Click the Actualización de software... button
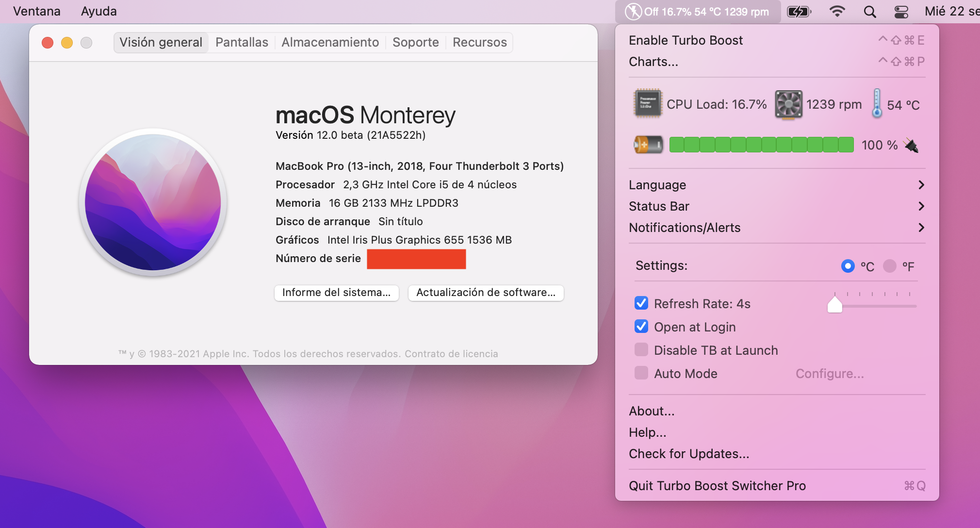 point(486,293)
